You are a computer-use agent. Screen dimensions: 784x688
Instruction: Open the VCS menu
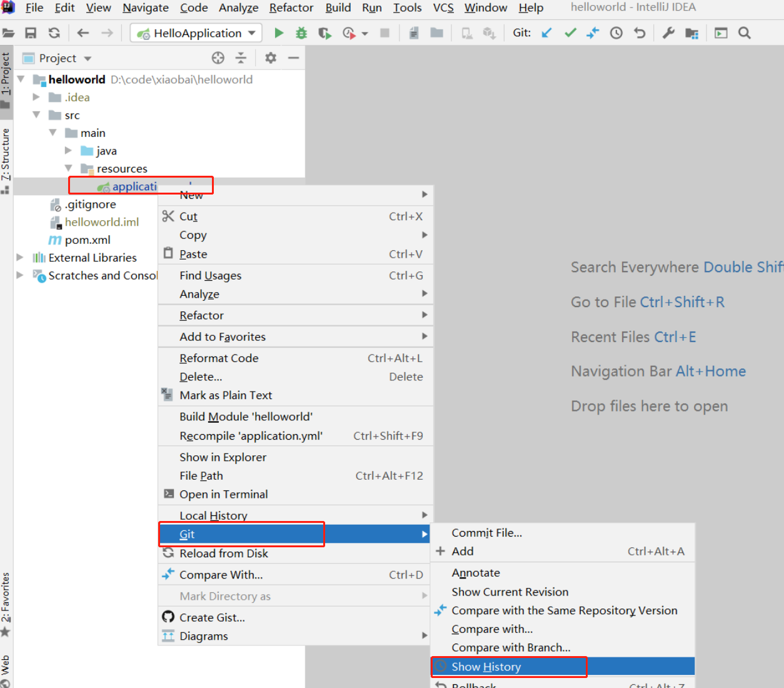443,8
